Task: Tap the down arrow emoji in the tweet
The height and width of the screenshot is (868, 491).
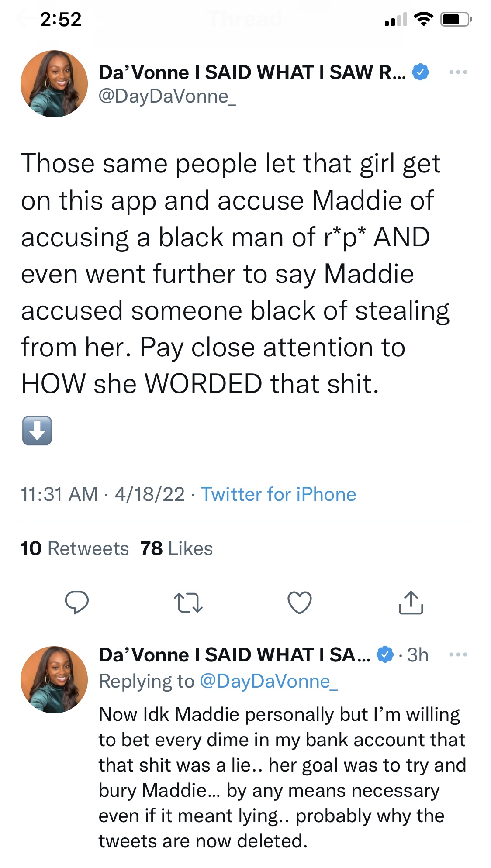Action: tap(37, 431)
